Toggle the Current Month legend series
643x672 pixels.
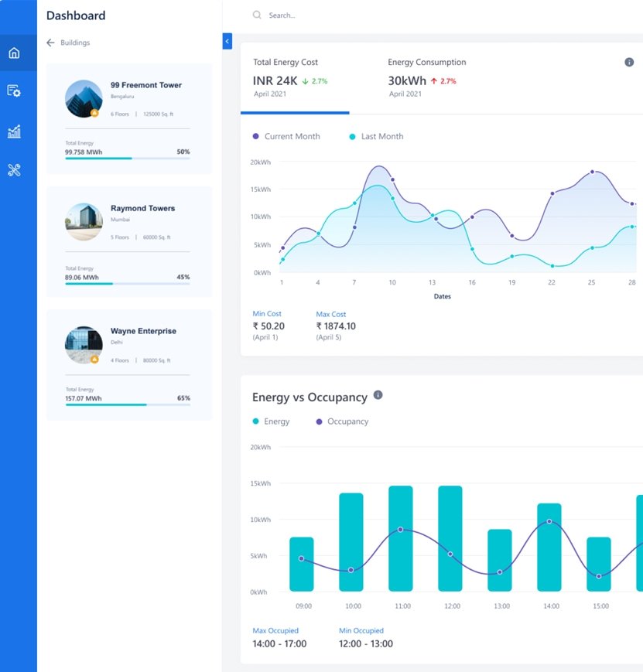pyautogui.click(x=286, y=137)
